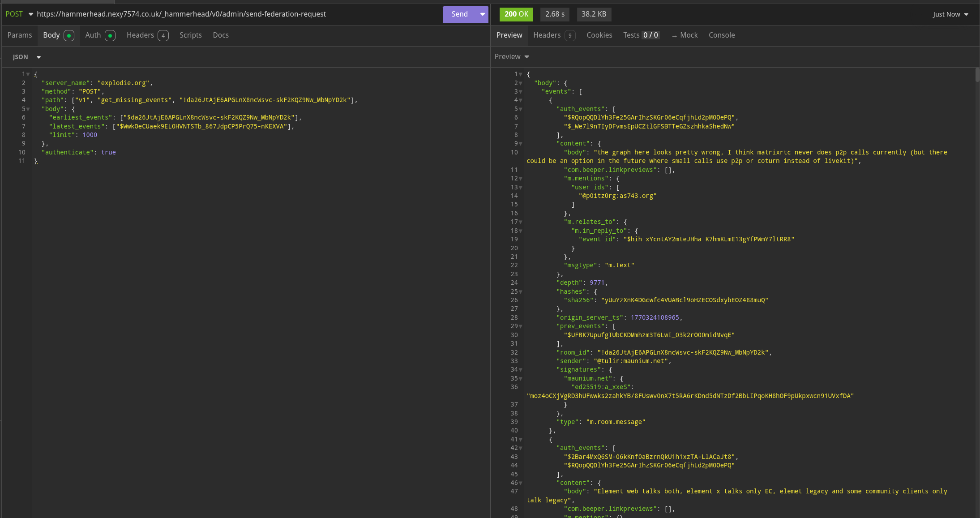Open the Docs tab
Viewport: 980px width, 518px height.
tap(221, 35)
